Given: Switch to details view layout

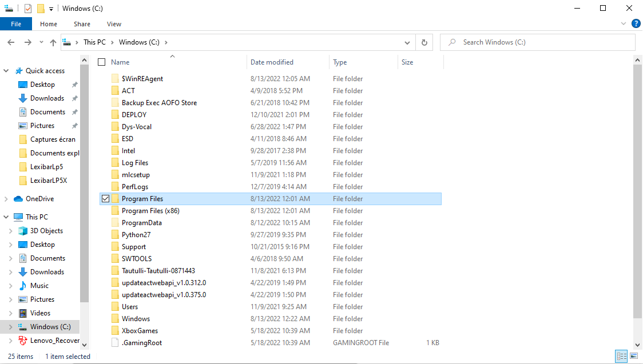Looking at the screenshot, I should click(622, 356).
